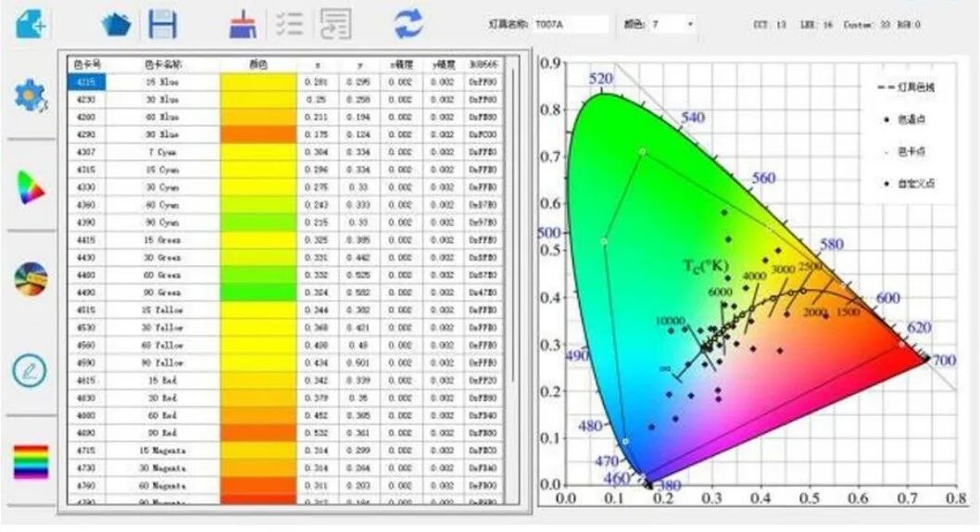Open the color gamut triangle icon
Image resolution: width=980 pixels, height=532 pixels.
click(31, 189)
